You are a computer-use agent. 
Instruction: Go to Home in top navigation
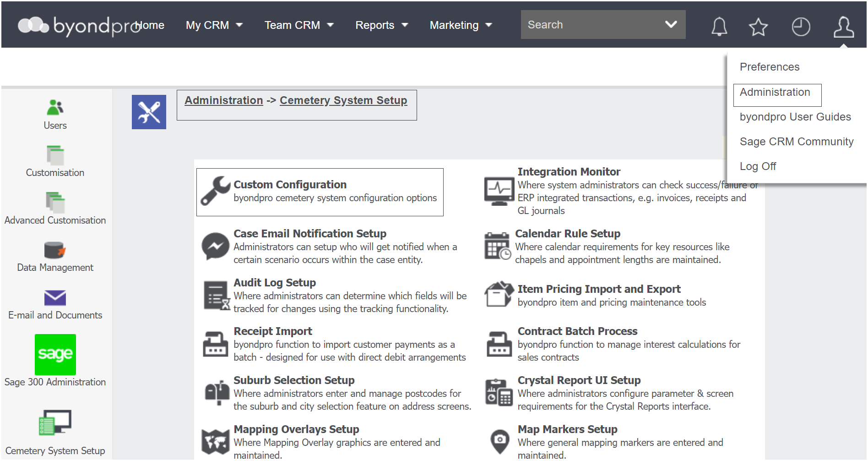coord(151,25)
